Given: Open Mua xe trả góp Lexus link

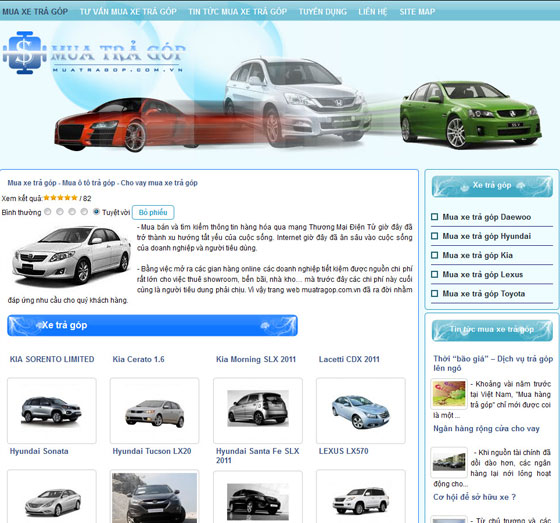Looking at the screenshot, I should pos(483,275).
